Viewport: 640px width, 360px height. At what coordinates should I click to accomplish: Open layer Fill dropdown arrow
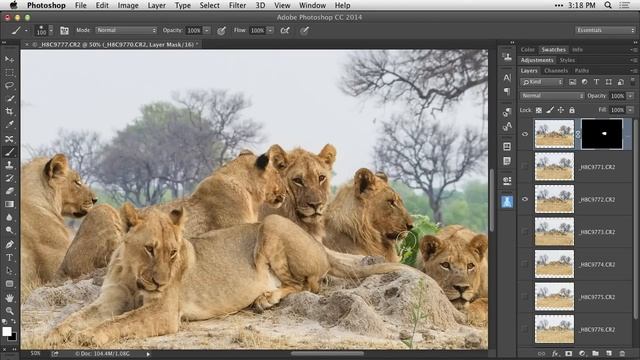coord(630,110)
